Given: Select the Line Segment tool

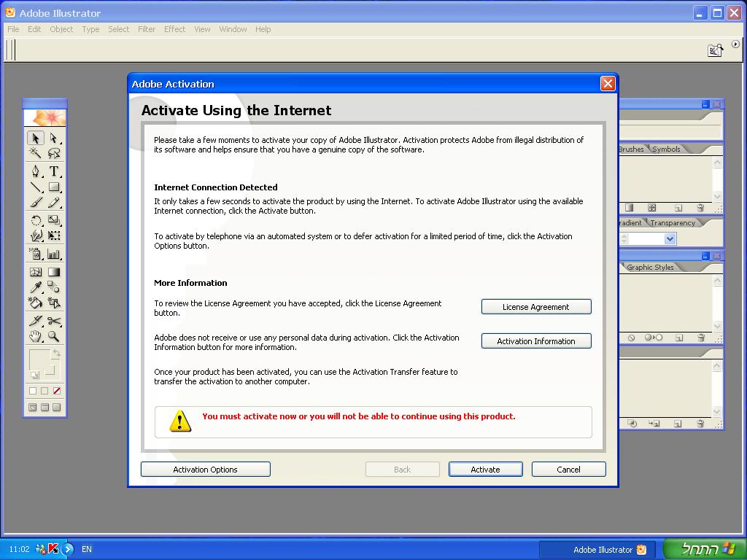Looking at the screenshot, I should click(x=35, y=187).
